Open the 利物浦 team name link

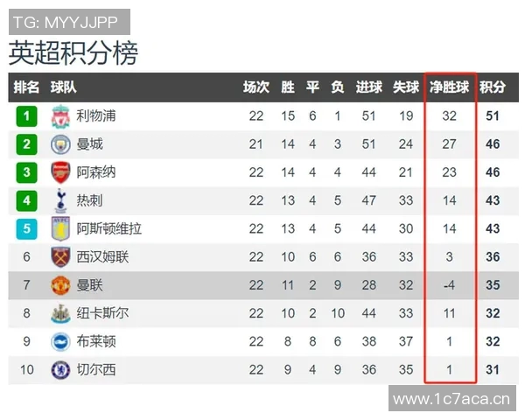pyautogui.click(x=96, y=115)
